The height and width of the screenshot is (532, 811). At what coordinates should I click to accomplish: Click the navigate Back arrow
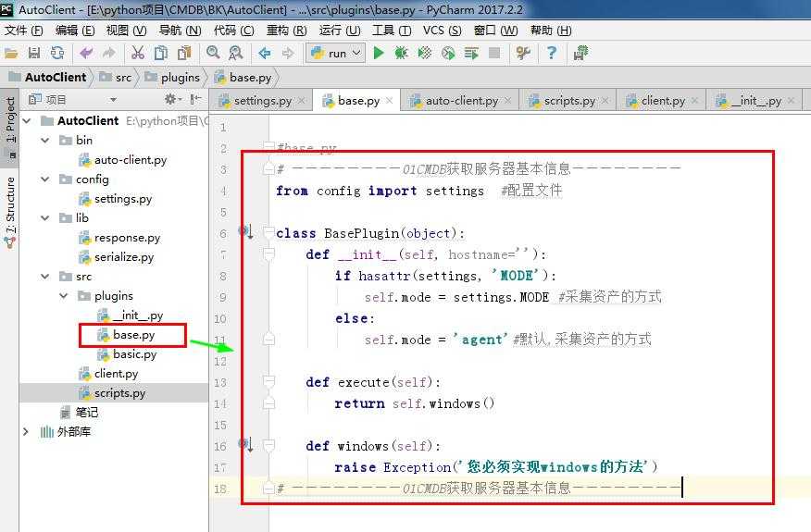(265, 53)
